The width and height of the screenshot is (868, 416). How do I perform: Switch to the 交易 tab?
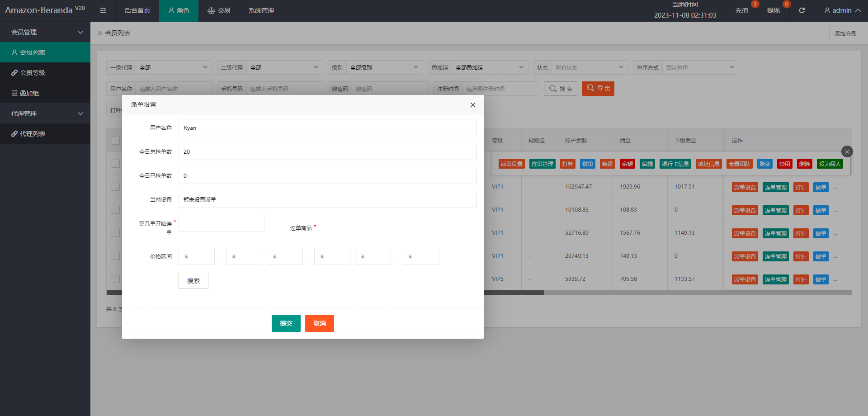point(219,10)
